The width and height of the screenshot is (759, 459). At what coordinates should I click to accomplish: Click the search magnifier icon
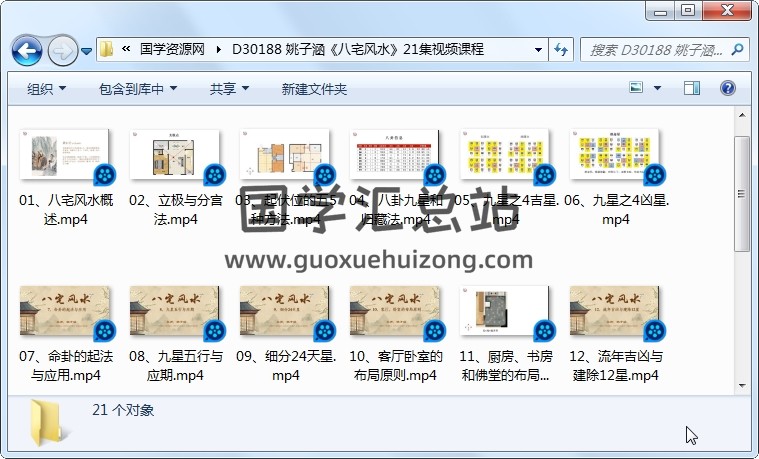point(737,49)
